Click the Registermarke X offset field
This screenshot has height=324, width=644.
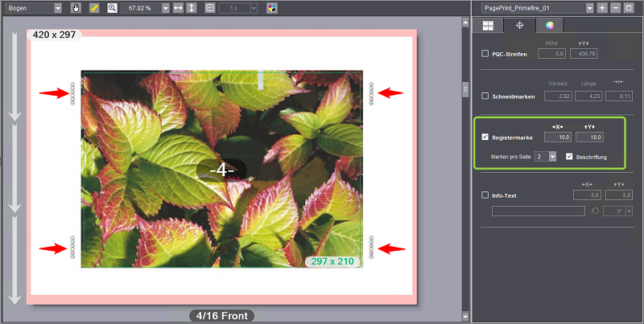[558, 137]
